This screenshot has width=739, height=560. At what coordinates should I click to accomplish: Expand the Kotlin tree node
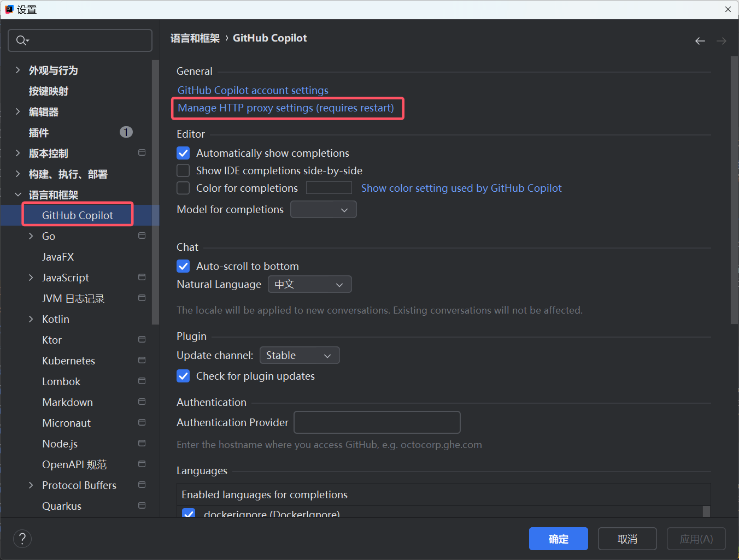tap(31, 319)
